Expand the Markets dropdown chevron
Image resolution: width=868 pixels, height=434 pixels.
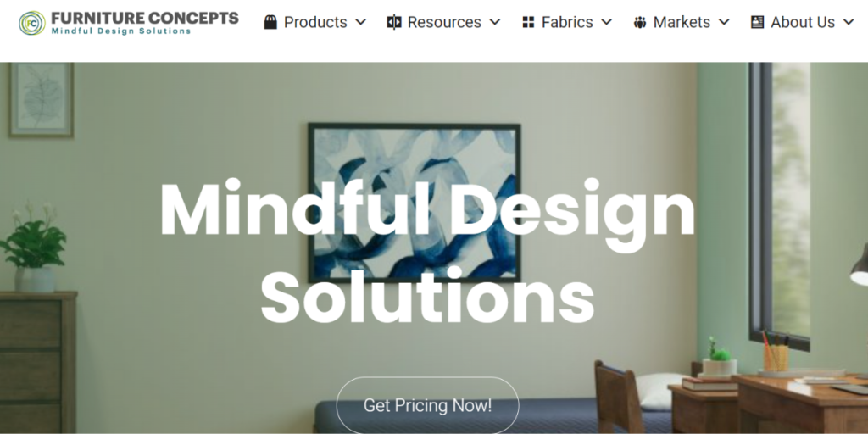(x=724, y=22)
